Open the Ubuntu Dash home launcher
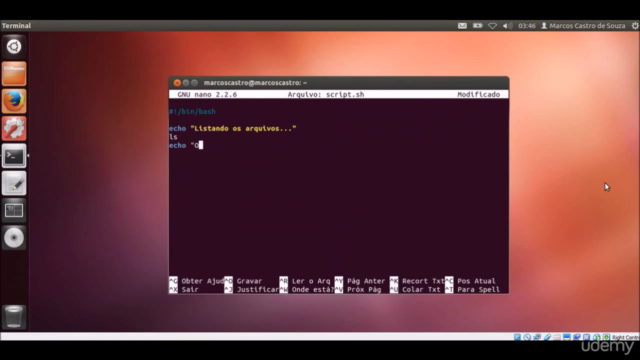 [x=14, y=47]
